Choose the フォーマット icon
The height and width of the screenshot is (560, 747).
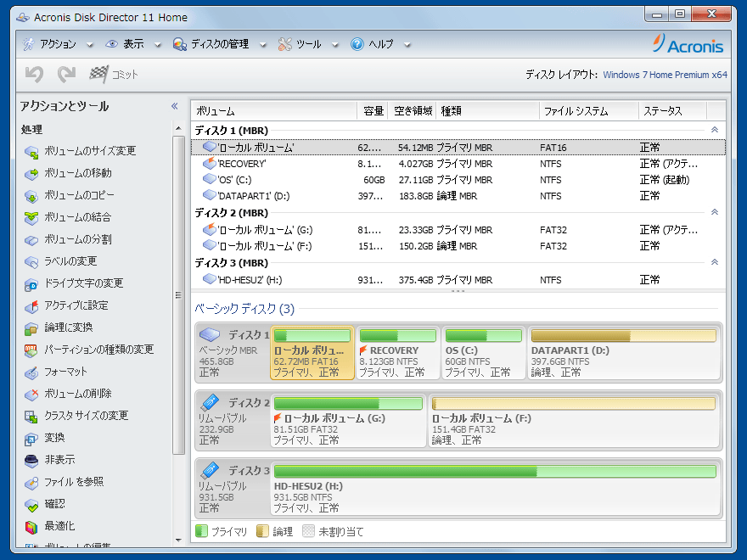(x=31, y=372)
